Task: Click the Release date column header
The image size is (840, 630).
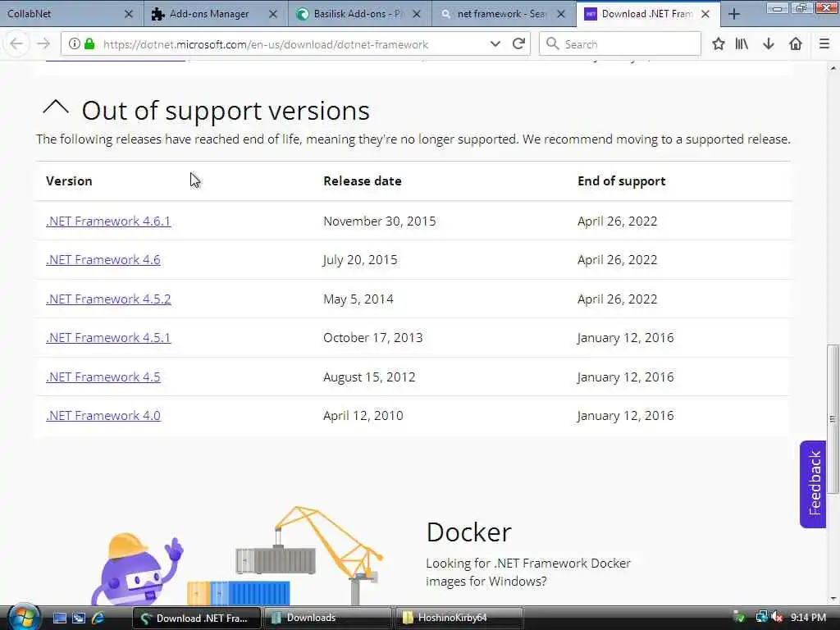Action: click(362, 181)
